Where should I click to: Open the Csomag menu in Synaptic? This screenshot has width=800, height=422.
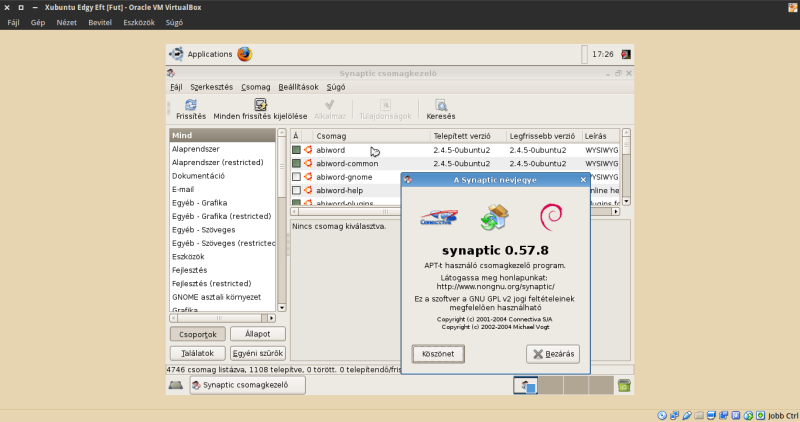point(255,87)
